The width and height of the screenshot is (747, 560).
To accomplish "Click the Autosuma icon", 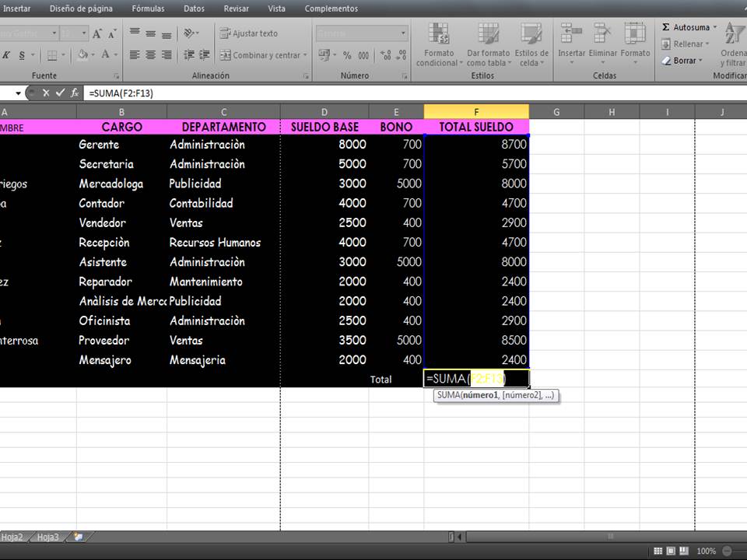I will pyautogui.click(x=666, y=26).
